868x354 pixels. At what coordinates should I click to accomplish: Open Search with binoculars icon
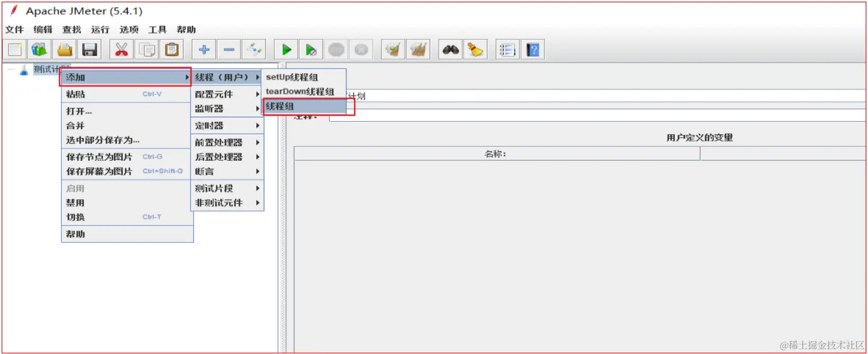pos(450,50)
